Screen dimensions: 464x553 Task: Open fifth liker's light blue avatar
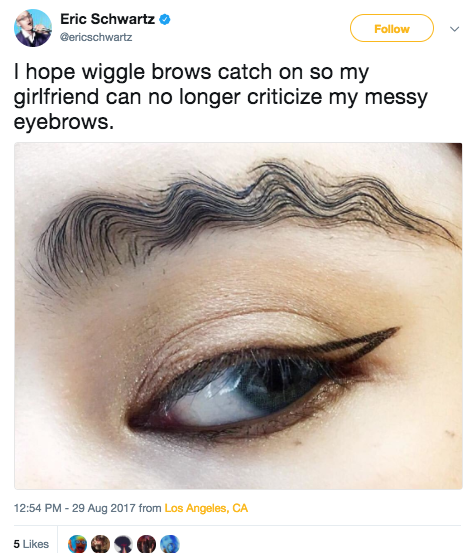170,544
